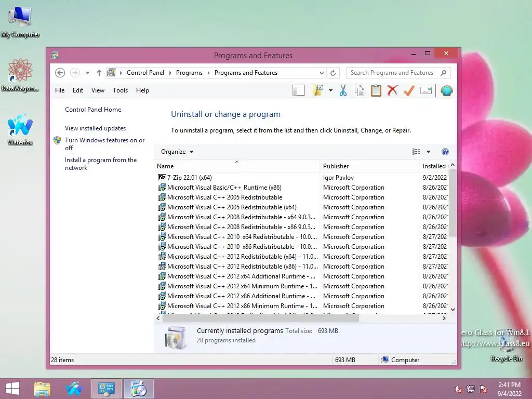Click the orange checkmark Properties icon
This screenshot has width=532, height=399.
409,90
